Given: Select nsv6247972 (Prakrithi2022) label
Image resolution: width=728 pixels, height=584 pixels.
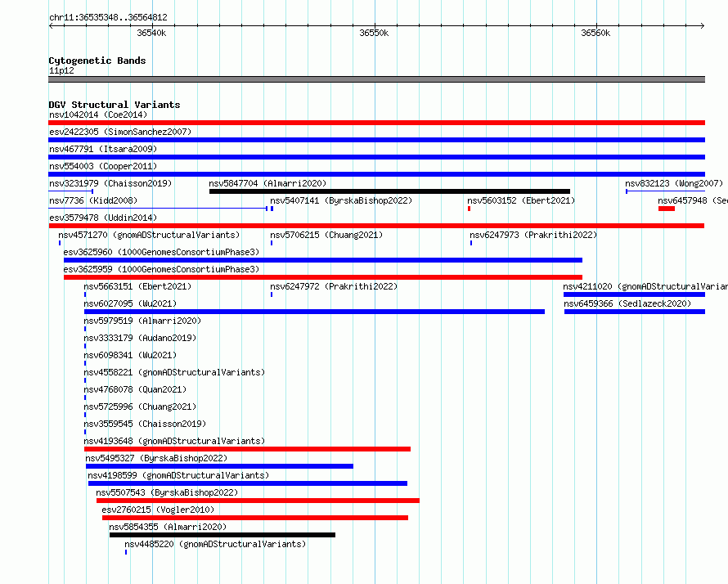Looking at the screenshot, I should click(x=334, y=286).
